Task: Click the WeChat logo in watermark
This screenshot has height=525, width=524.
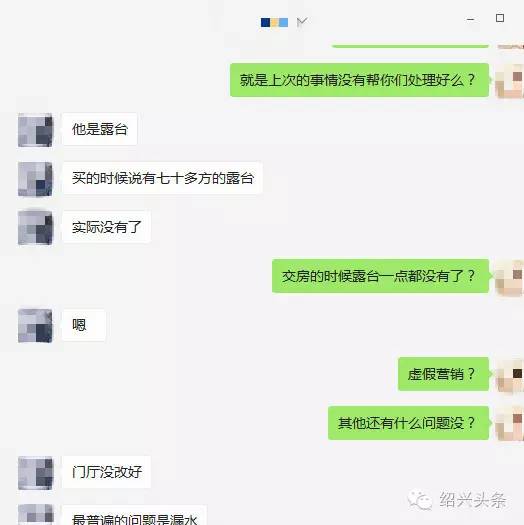Action: (419, 500)
